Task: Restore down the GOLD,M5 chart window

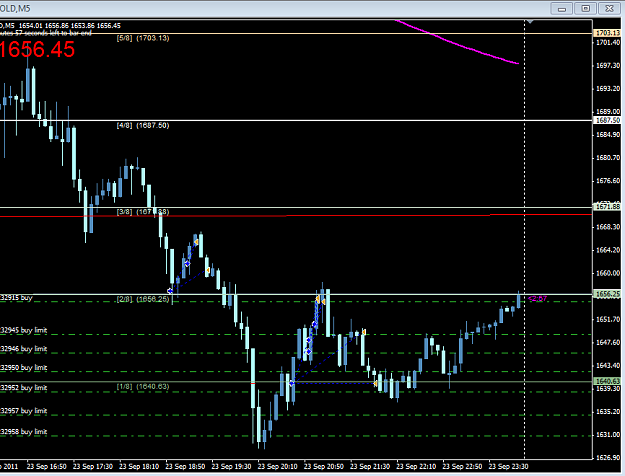Action: click(x=586, y=8)
